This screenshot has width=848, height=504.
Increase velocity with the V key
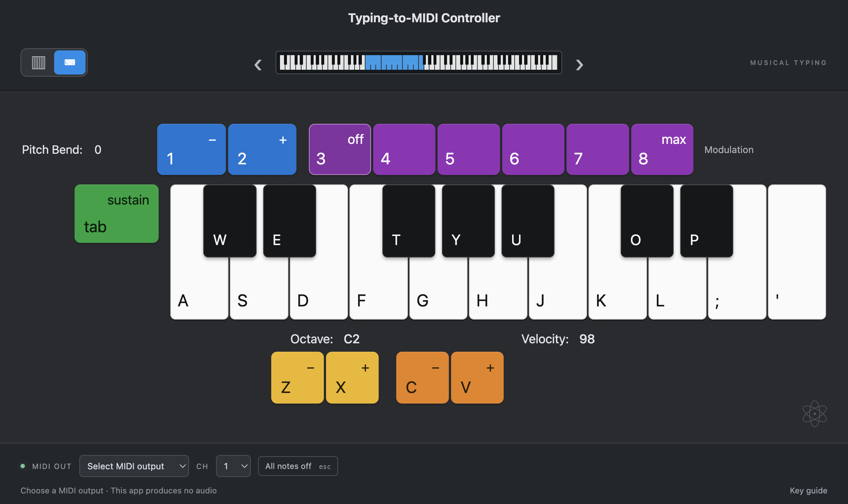pos(477,378)
